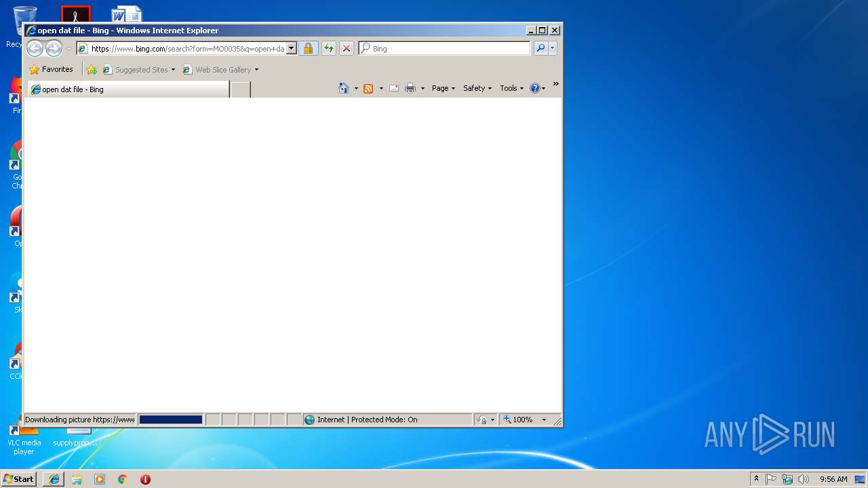Open the Page menu
Viewport: 868px width, 488px height.
443,88
